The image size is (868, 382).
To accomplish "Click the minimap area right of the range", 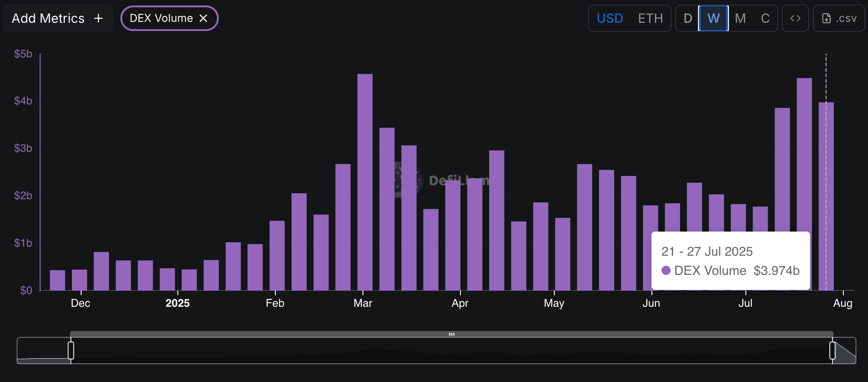I will click(x=846, y=353).
